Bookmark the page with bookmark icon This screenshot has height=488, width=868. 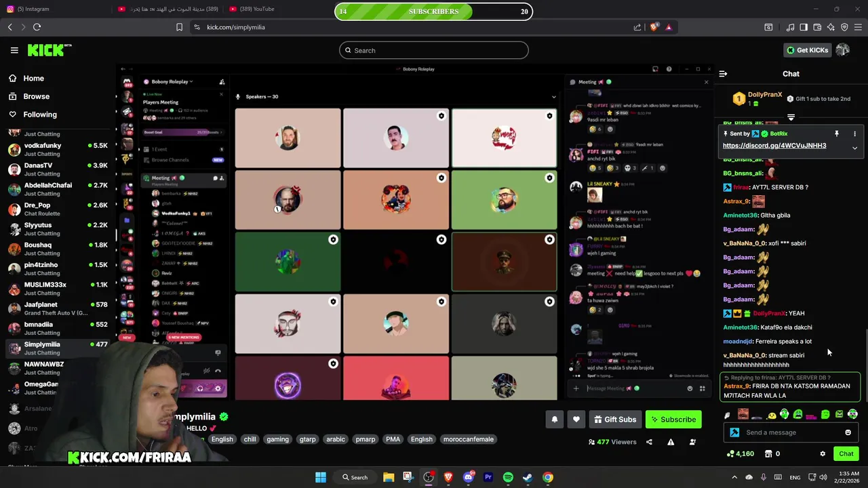tap(179, 27)
